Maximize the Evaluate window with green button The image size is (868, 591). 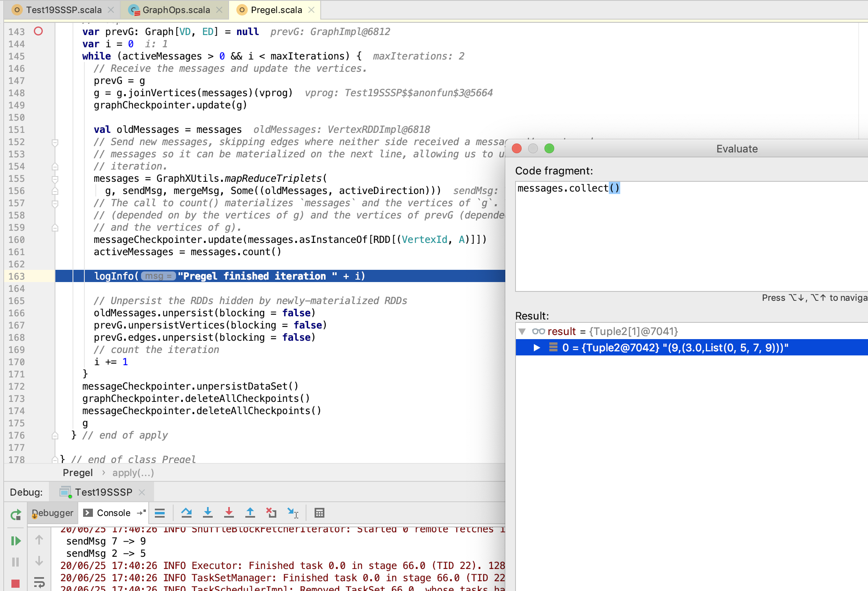click(x=549, y=148)
